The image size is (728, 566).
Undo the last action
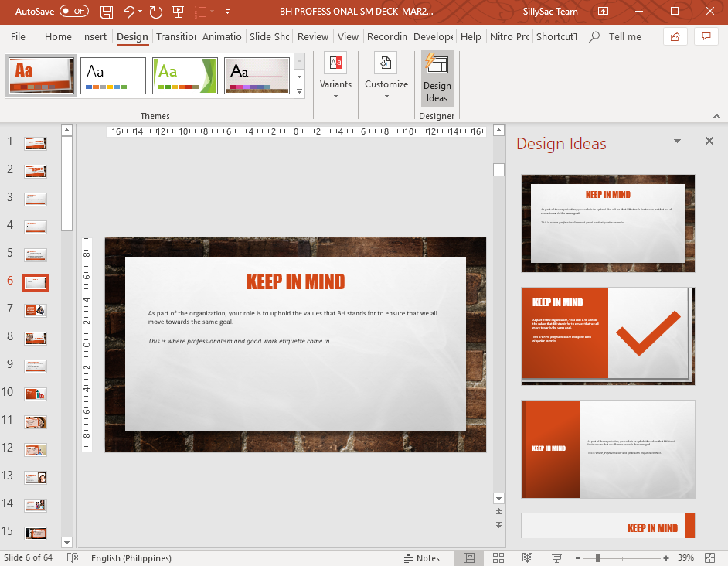coord(128,12)
